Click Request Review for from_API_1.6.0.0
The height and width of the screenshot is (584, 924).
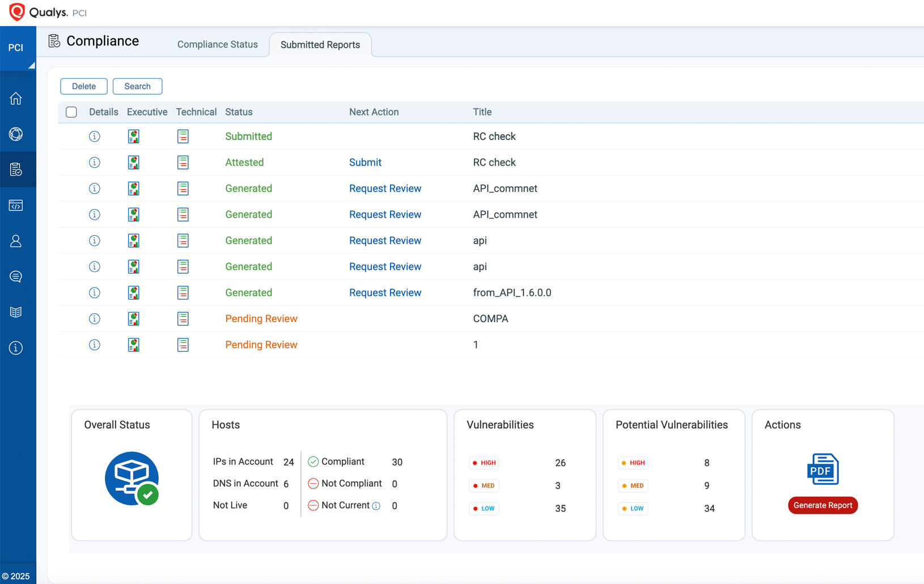click(x=385, y=293)
